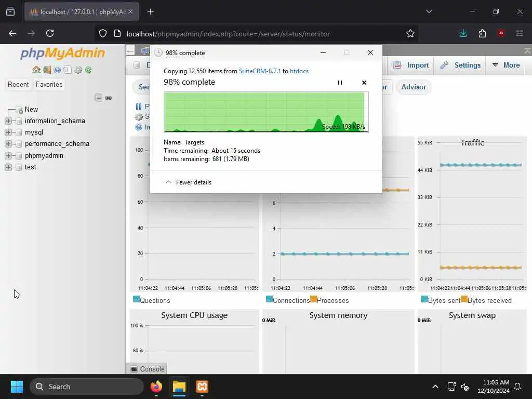The image size is (532, 399).
Task: Open SuiteCRM-8.7.1 source folder link
Action: tap(260, 71)
